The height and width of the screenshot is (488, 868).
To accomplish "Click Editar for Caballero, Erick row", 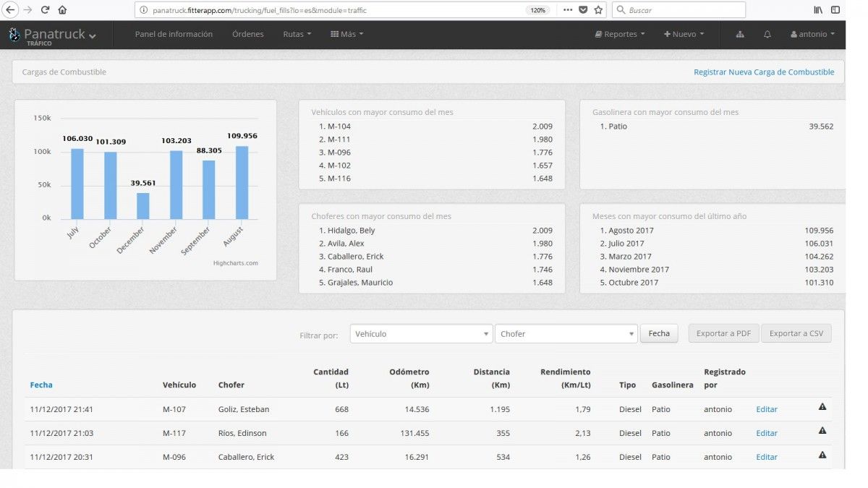I will (x=767, y=457).
